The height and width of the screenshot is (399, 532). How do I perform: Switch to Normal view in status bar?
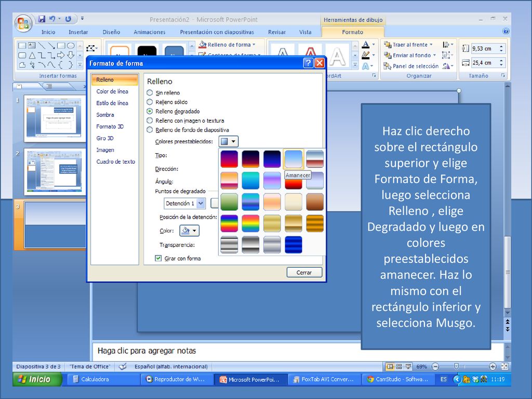coord(390,366)
